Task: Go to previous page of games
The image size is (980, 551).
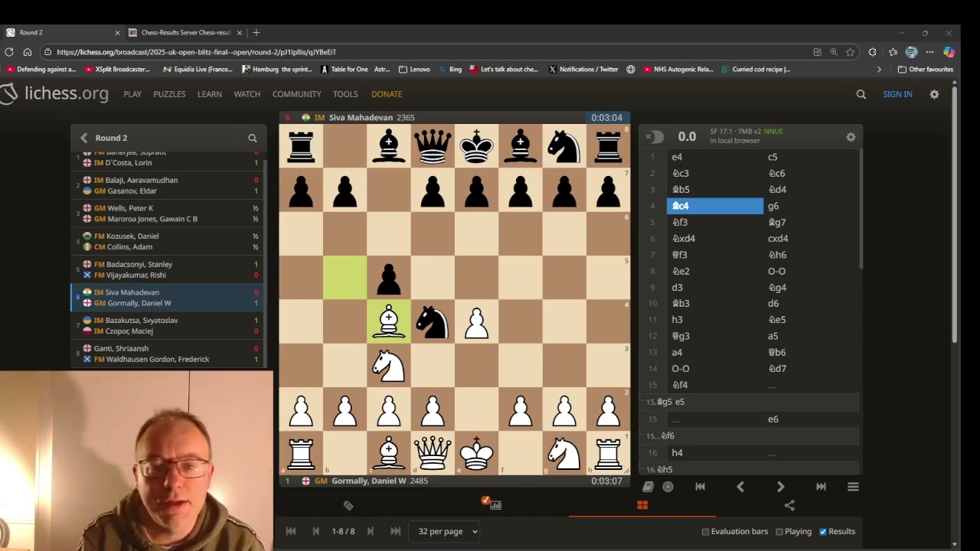Action: 315,531
